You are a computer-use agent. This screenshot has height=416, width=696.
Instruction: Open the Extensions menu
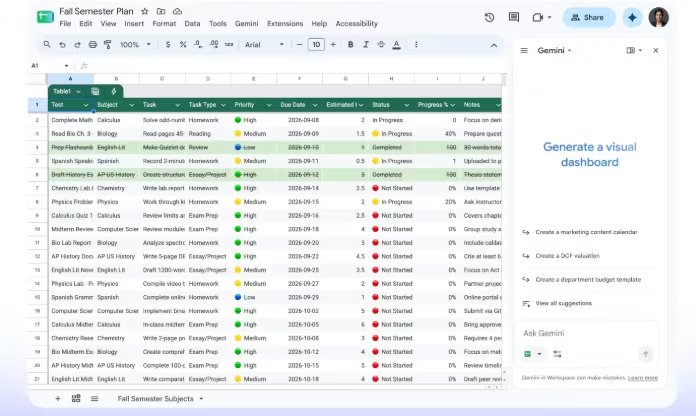point(285,24)
